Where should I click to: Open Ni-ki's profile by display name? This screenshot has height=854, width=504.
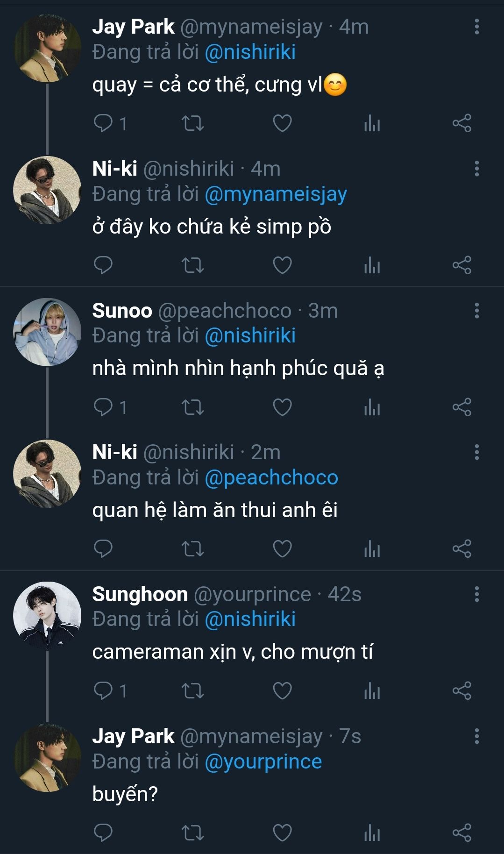coord(115,169)
